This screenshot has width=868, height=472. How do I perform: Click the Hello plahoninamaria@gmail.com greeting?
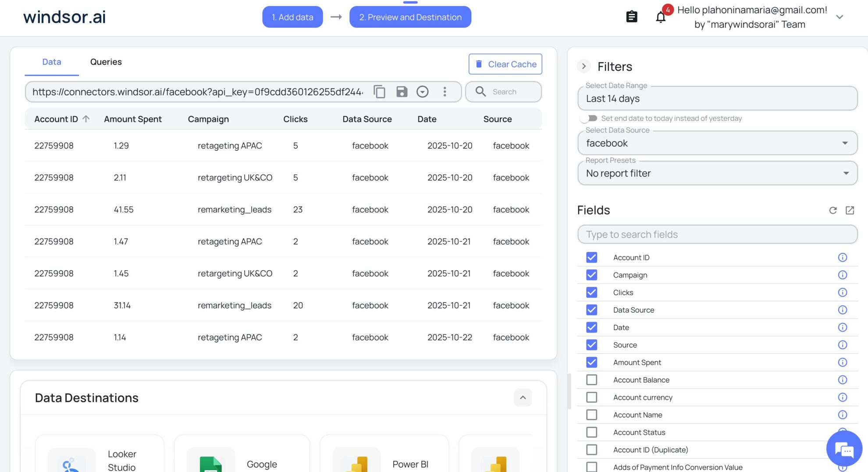(x=752, y=10)
